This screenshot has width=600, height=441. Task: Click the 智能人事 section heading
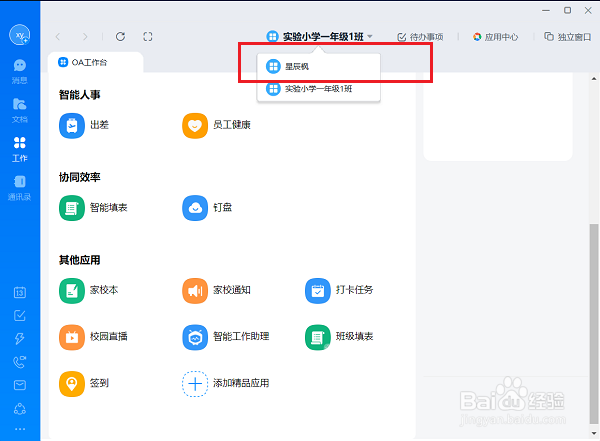pyautogui.click(x=80, y=95)
